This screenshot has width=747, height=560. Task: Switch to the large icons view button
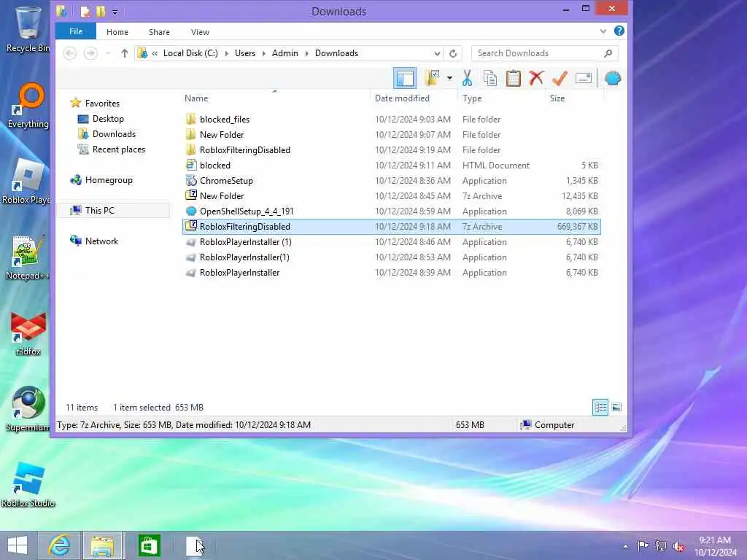click(616, 407)
